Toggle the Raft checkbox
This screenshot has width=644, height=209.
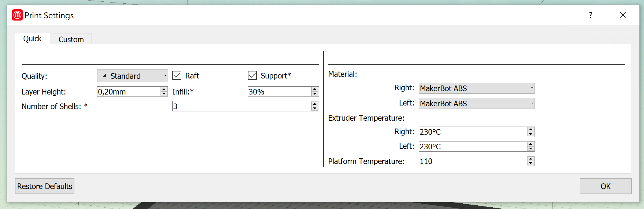click(177, 75)
